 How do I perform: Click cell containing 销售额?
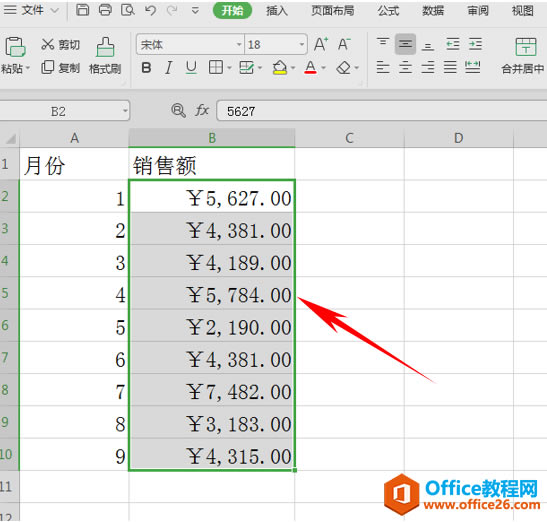[x=212, y=164]
